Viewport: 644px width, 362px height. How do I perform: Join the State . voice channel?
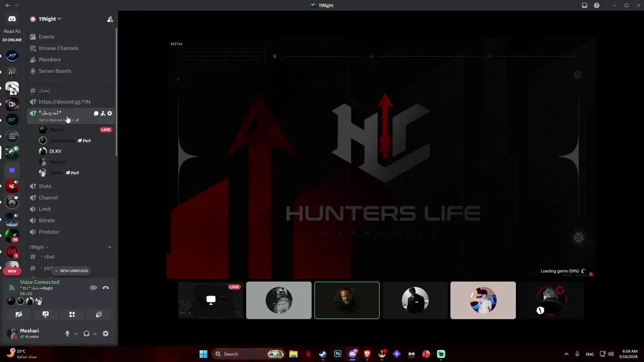pyautogui.click(x=72, y=186)
